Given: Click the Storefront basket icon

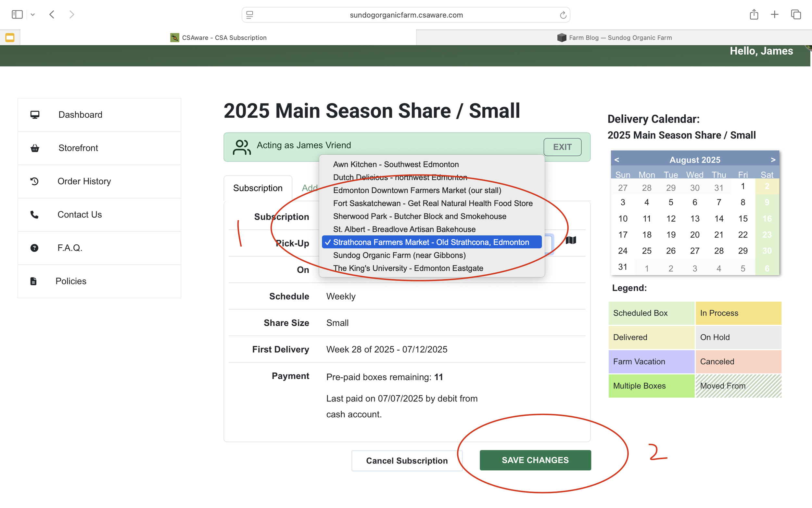Looking at the screenshot, I should [x=34, y=148].
